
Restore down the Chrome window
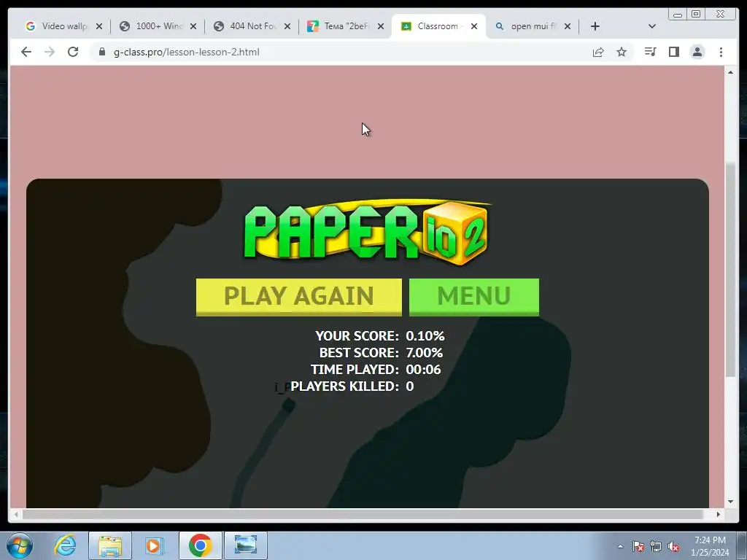tap(695, 14)
